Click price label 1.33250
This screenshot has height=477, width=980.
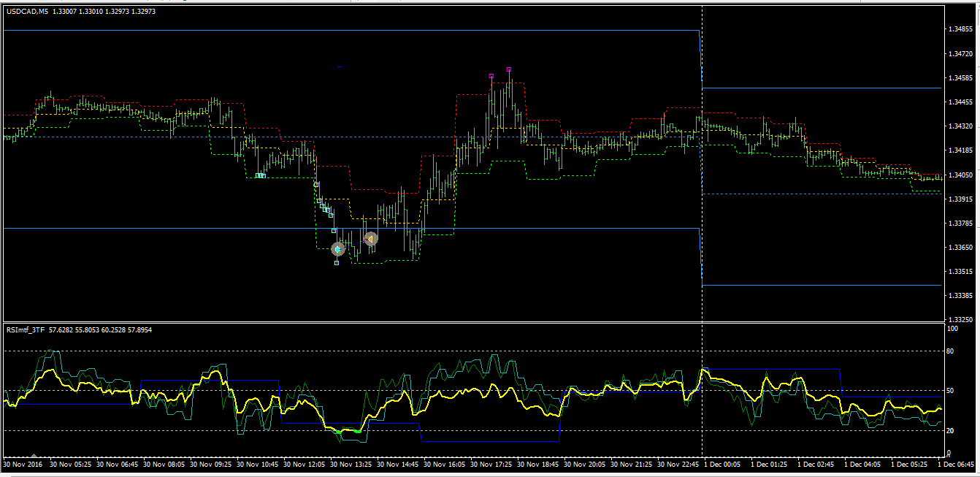(x=960, y=320)
